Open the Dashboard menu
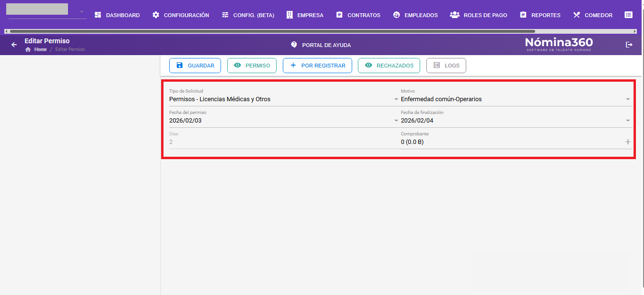The width and height of the screenshot is (644, 295). coord(117,15)
